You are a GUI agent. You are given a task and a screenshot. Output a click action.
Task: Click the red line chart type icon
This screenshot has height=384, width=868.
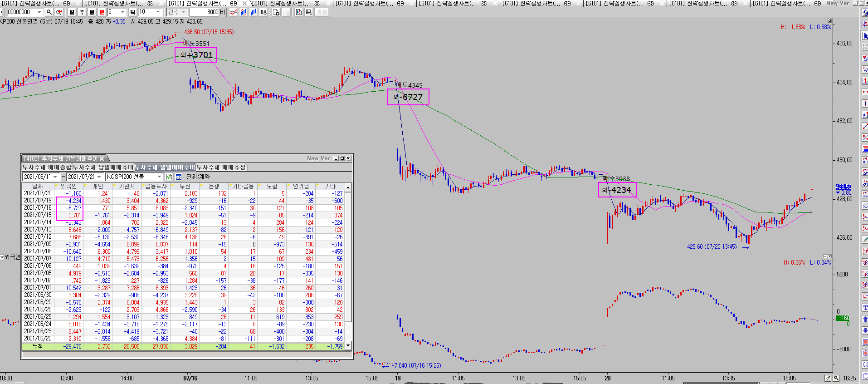(x=233, y=12)
